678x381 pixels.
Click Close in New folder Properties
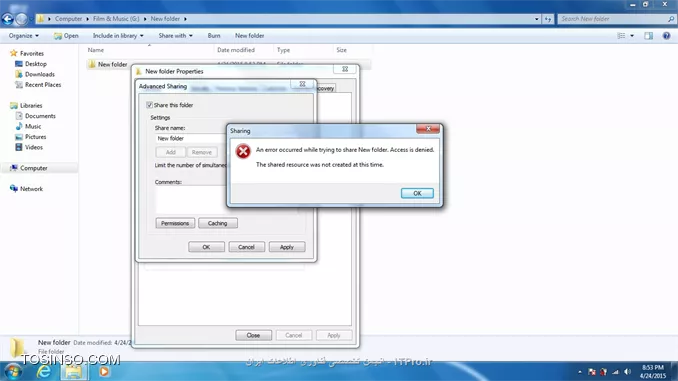253,335
